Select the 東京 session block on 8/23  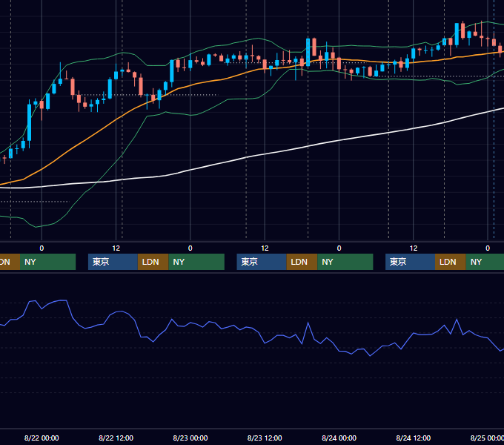[262, 262]
